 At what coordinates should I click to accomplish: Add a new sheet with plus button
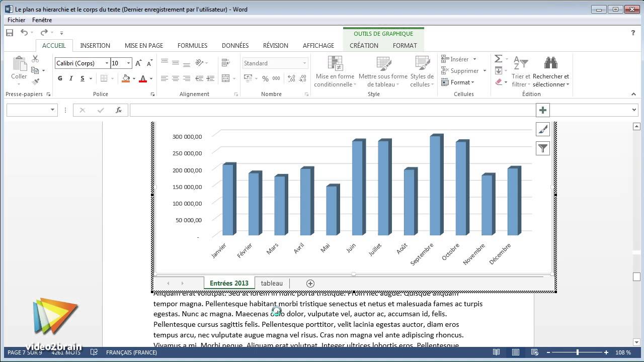point(310,283)
